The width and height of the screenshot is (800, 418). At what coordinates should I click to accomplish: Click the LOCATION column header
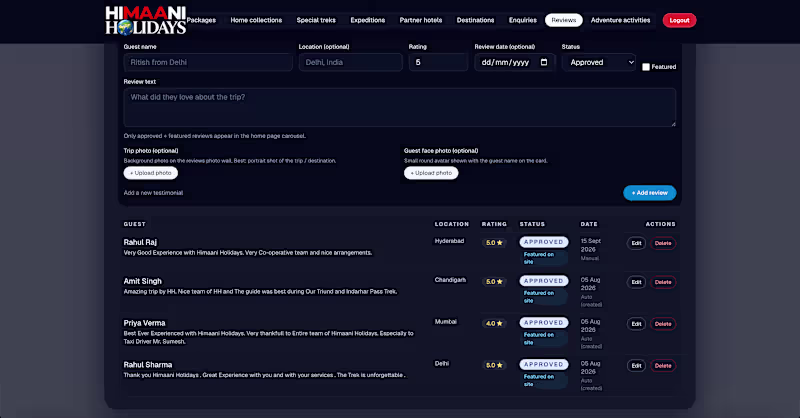pos(452,224)
